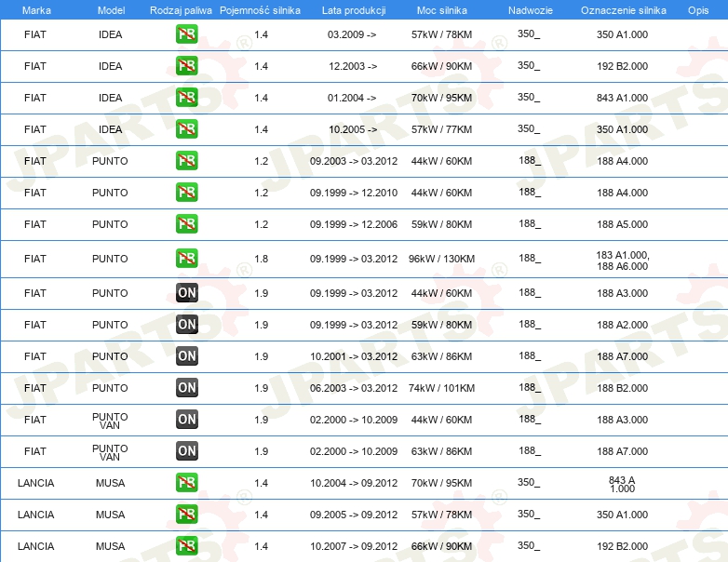Click production date 10.2005 -> in IDEA row
Screen dimensions: 728x562
[353, 129]
